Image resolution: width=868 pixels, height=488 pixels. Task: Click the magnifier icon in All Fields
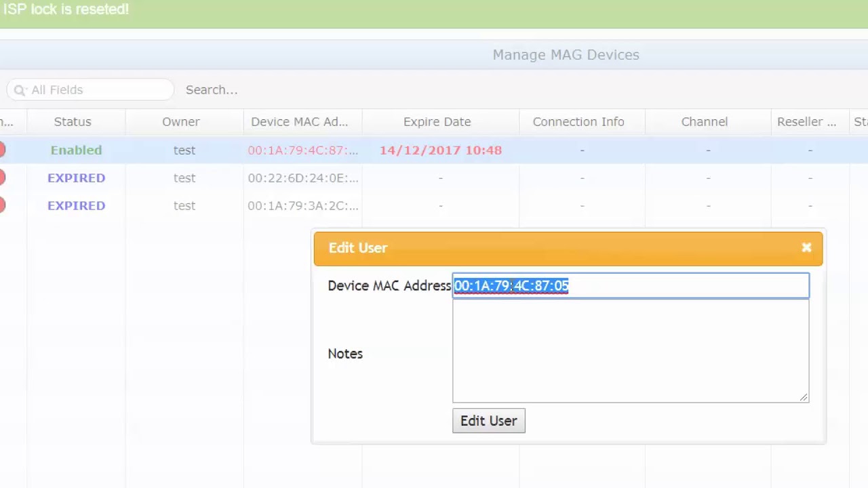coord(19,89)
